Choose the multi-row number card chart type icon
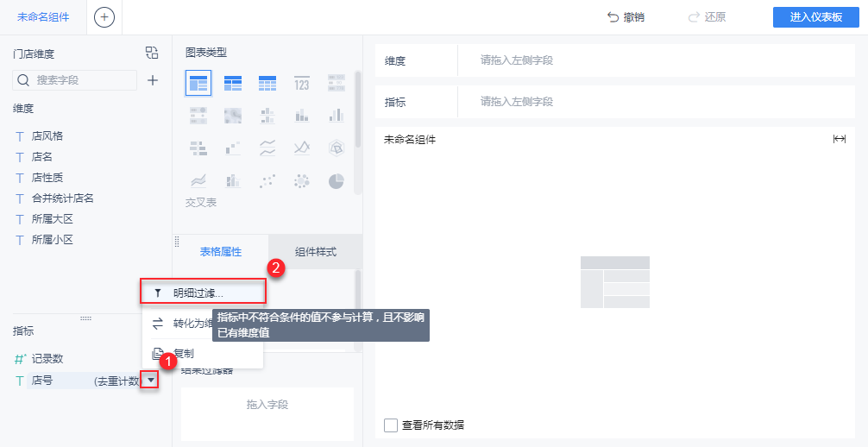The width and height of the screenshot is (868, 447). tap(336, 83)
